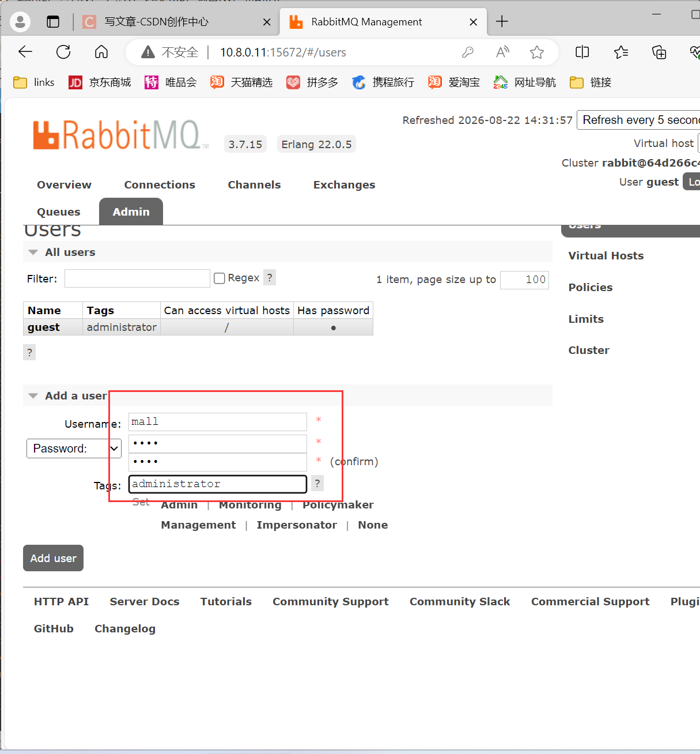700x754 pixels.
Task: Switch to the Overview tab
Action: click(x=64, y=185)
